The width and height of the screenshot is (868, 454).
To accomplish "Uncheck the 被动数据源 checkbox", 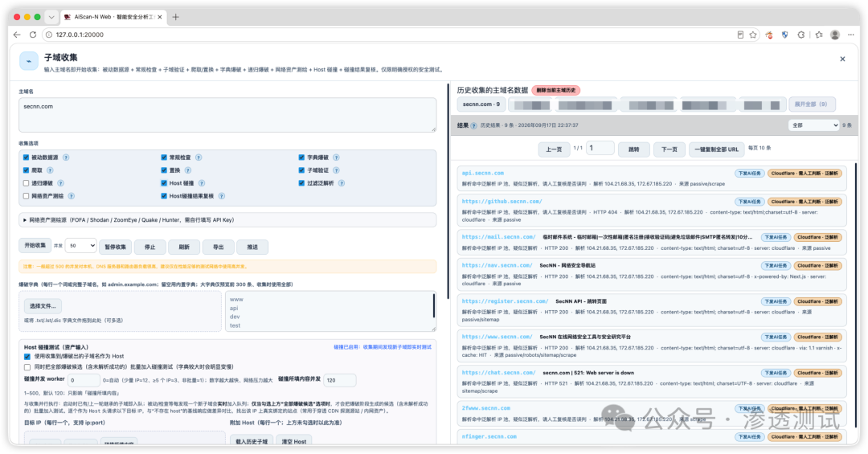I will (26, 157).
